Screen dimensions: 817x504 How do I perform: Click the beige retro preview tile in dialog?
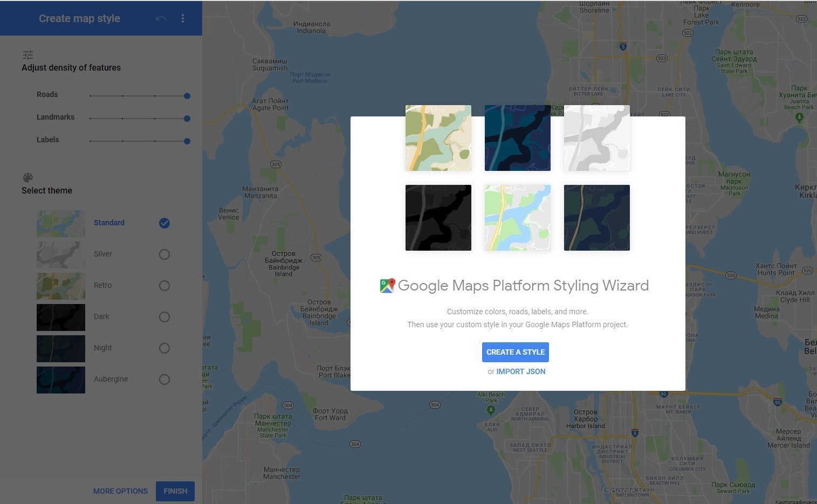[x=438, y=138]
